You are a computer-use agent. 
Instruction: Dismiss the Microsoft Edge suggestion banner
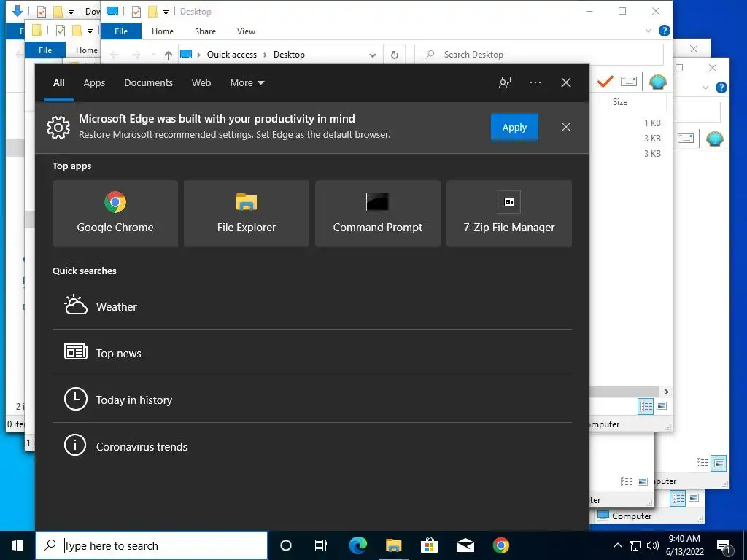click(566, 127)
